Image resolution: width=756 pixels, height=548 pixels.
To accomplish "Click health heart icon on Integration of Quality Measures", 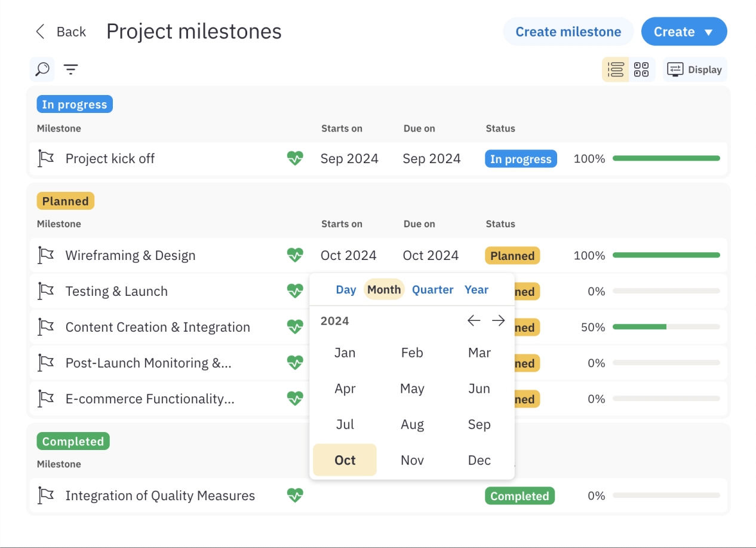I will pos(295,495).
